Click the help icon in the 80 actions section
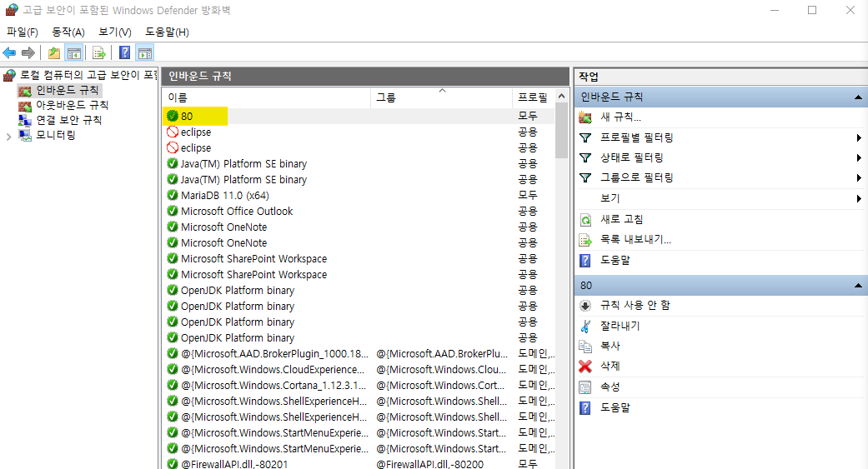 click(x=585, y=407)
